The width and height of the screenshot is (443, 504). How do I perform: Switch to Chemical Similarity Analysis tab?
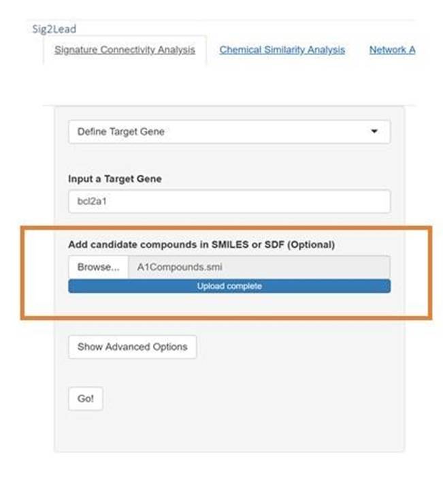coord(282,50)
